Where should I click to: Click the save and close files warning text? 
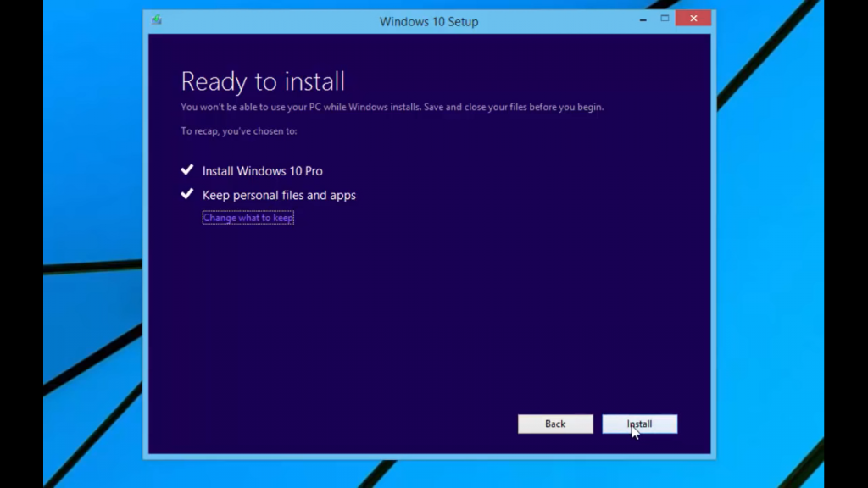click(x=392, y=107)
